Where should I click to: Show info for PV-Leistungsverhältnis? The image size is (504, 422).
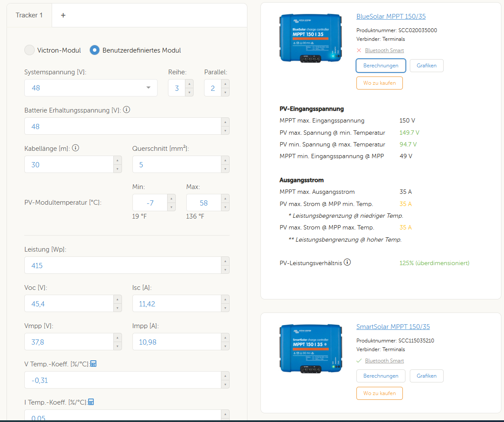(x=347, y=263)
